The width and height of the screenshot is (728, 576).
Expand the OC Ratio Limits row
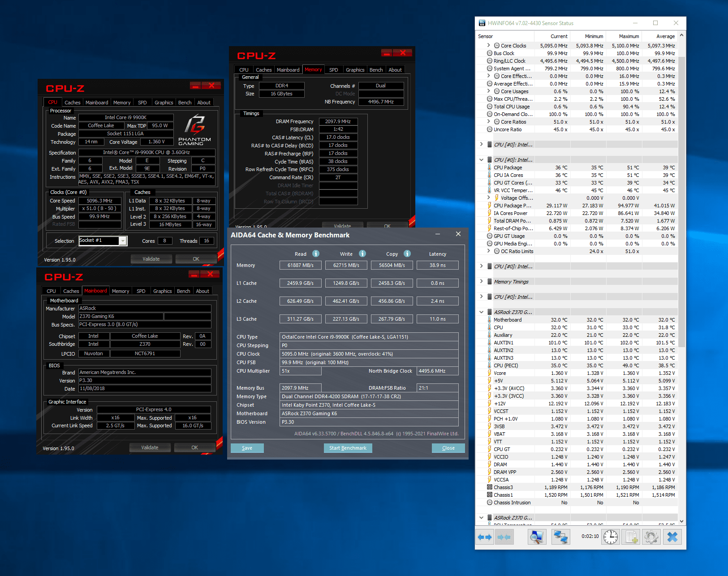coord(488,251)
